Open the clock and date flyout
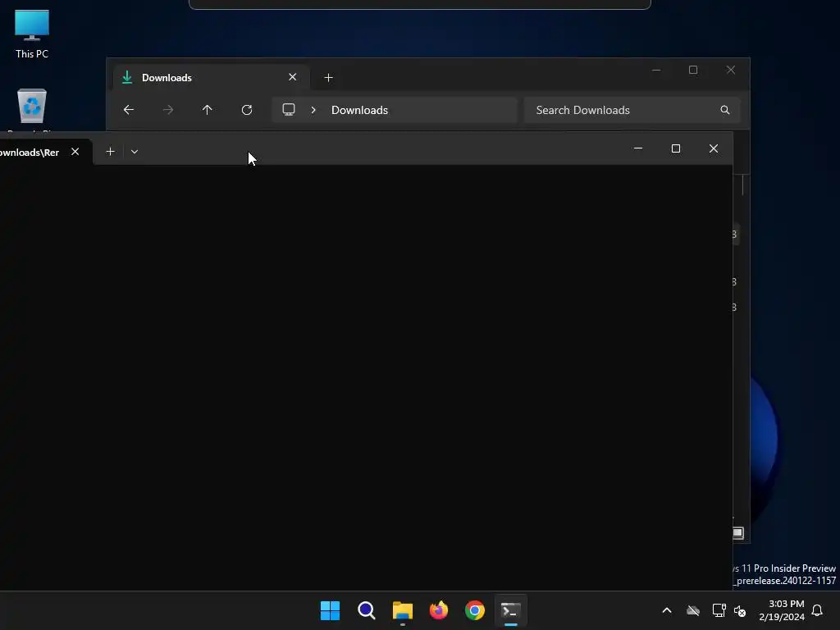 782,610
